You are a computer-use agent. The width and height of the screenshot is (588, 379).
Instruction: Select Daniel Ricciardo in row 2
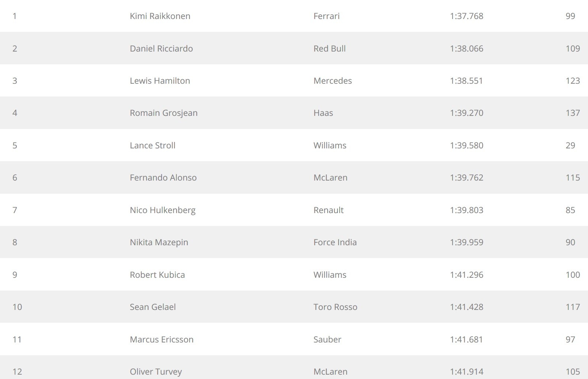coord(161,49)
